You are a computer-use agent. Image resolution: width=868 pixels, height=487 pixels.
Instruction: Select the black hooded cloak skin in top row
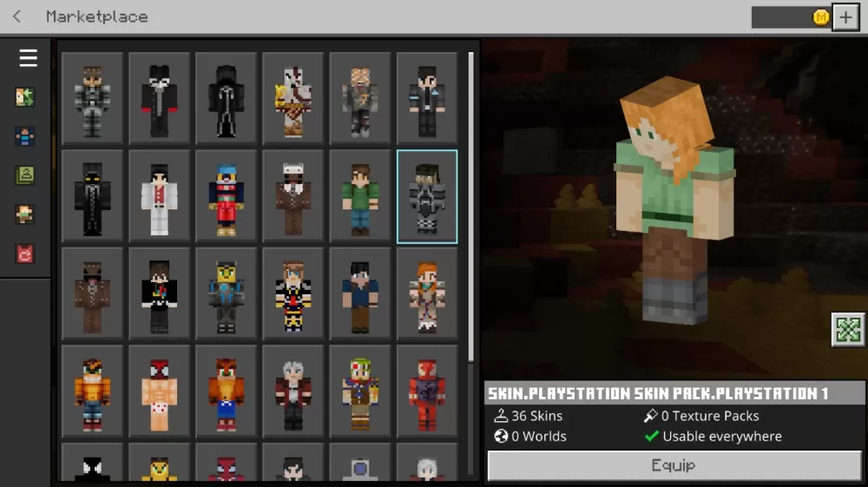click(226, 98)
